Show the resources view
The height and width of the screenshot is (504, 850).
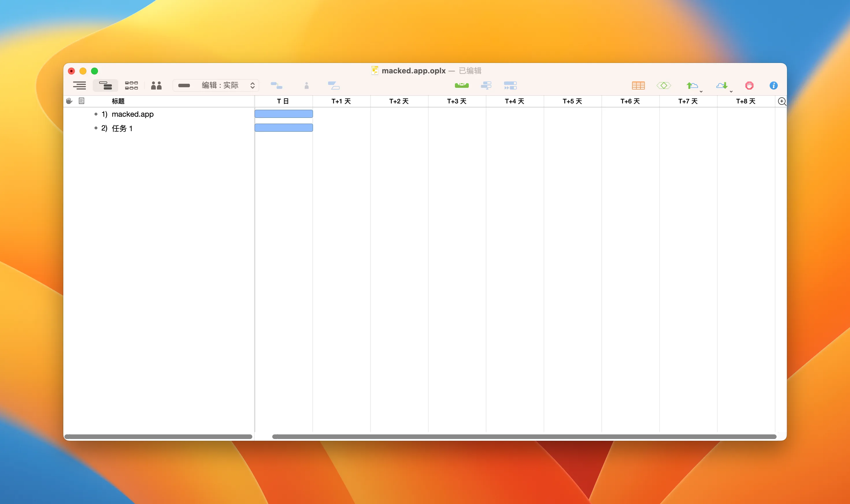coord(156,85)
